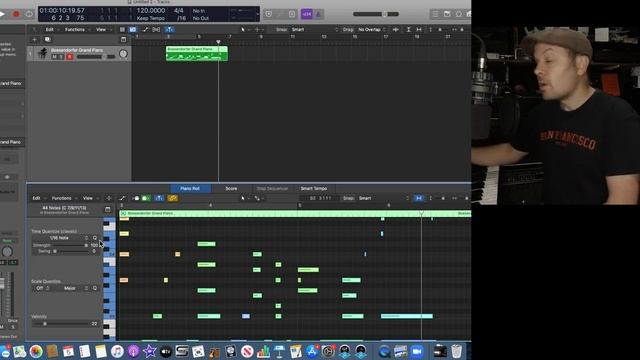Switch to the Smart Tempo tab

point(314,189)
